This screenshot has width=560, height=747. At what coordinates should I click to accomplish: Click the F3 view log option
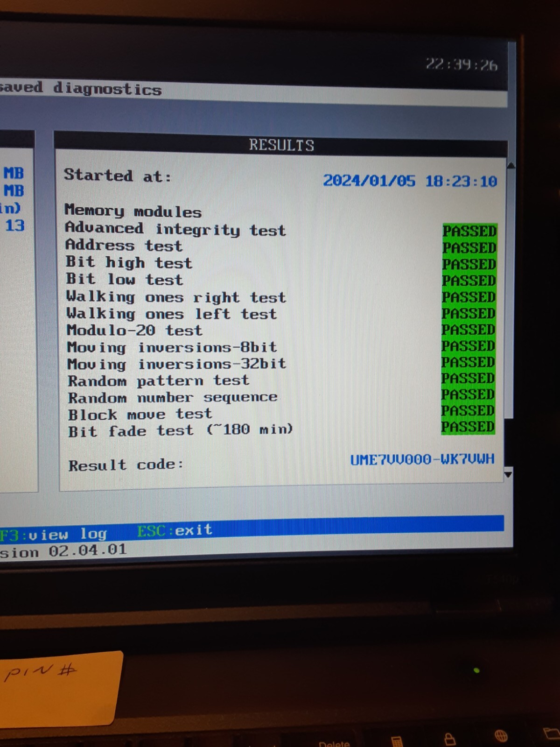coord(53,534)
